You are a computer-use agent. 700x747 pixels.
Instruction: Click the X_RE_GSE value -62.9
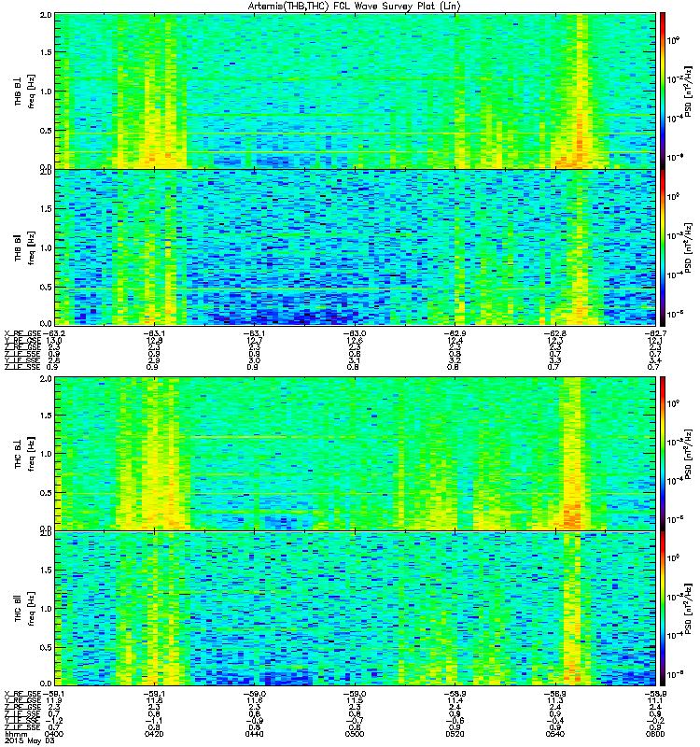click(455, 333)
